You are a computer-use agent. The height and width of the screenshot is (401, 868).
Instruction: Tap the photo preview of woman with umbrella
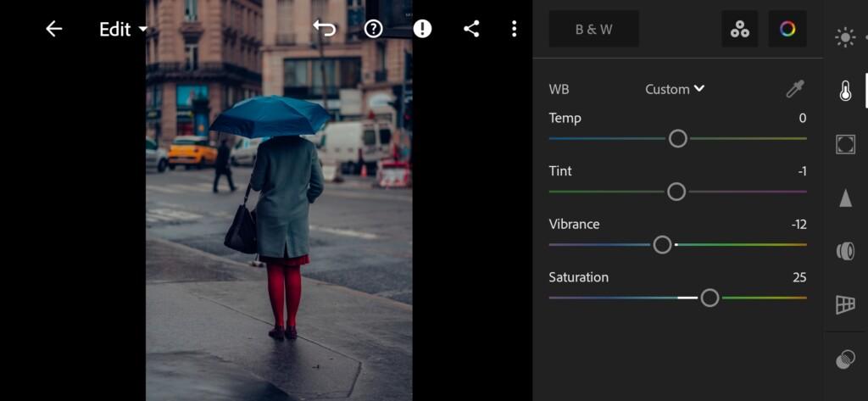(x=279, y=200)
